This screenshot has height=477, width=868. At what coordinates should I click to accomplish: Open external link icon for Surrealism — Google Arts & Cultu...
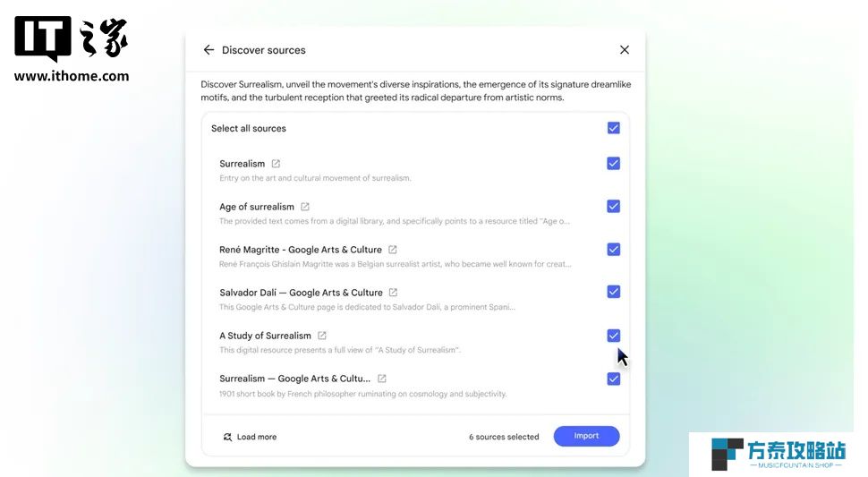tap(381, 379)
